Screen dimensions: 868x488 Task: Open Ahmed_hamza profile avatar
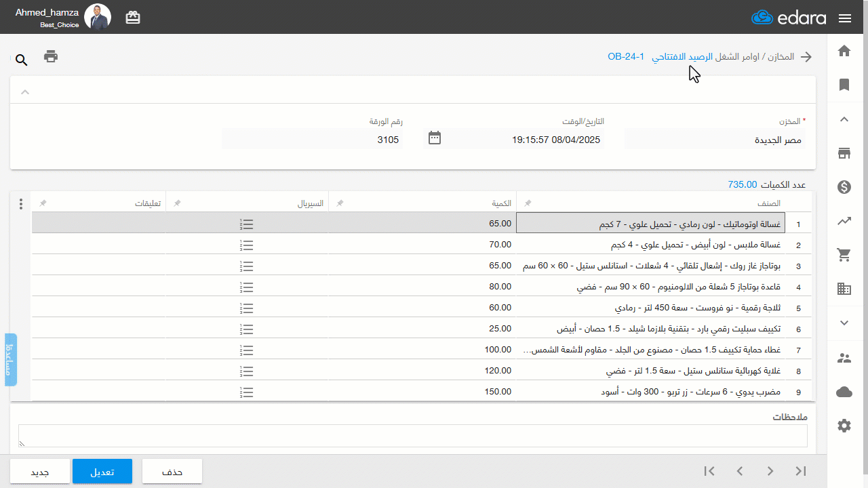click(98, 17)
